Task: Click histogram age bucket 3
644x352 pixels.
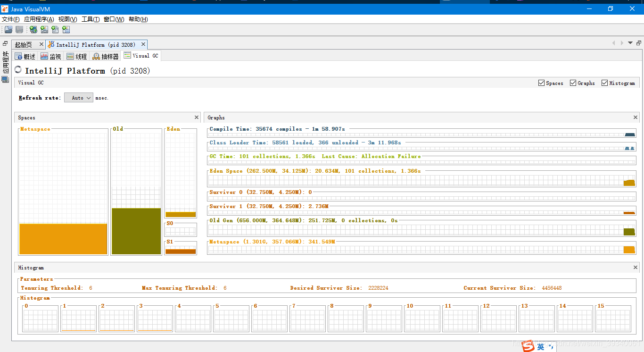Action: tap(155, 319)
